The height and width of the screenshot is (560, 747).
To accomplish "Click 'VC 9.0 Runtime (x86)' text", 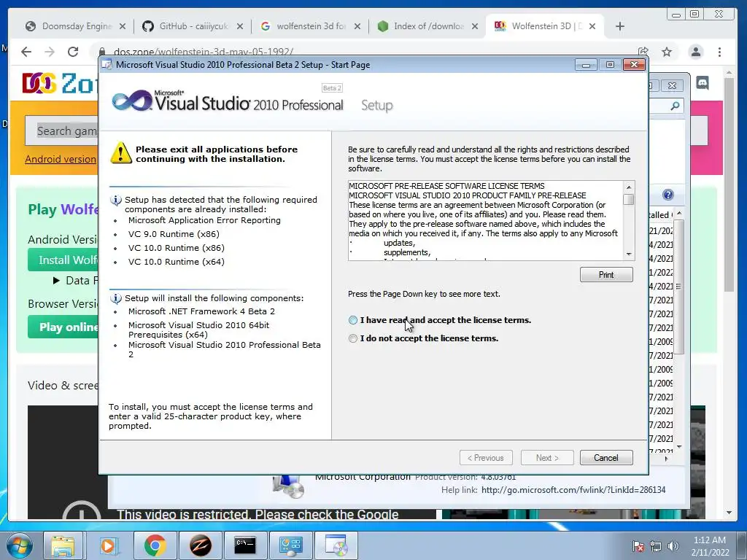I will [174, 234].
